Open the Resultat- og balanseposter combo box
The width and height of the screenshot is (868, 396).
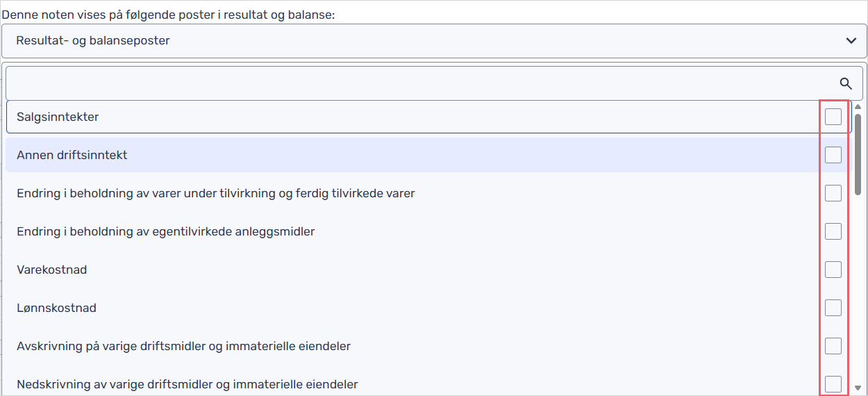(434, 41)
